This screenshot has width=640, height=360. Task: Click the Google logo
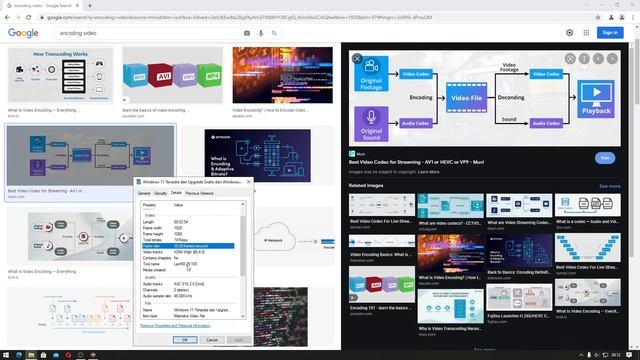(x=23, y=33)
